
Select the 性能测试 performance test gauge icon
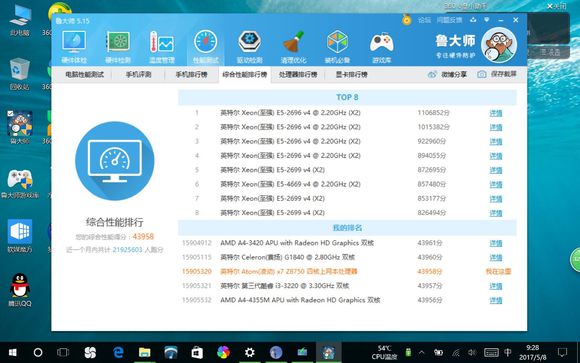(206, 42)
